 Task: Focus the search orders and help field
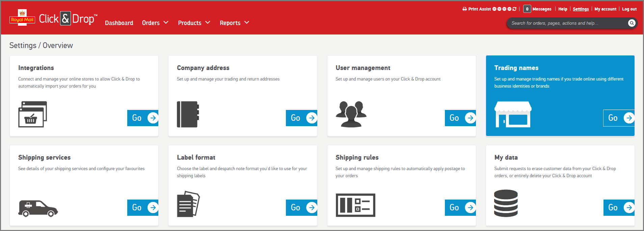pos(567,23)
